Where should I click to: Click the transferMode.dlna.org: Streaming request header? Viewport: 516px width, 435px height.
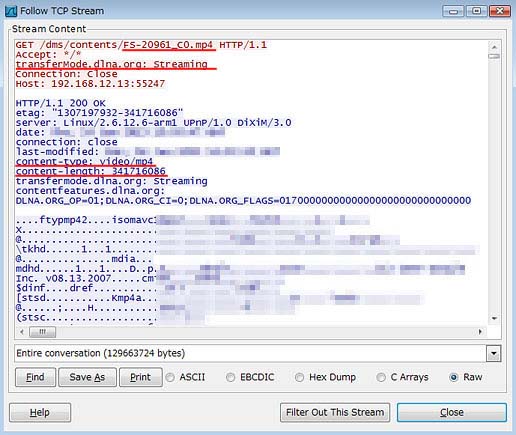(x=112, y=64)
